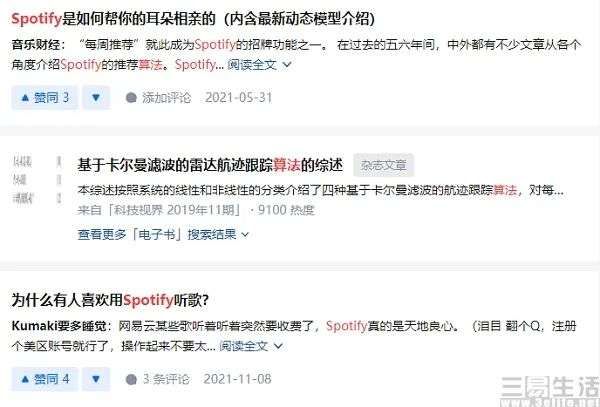Upvote the Kumaki answer (赞同 4)
Screen dimensions: 600x407
coord(45,379)
